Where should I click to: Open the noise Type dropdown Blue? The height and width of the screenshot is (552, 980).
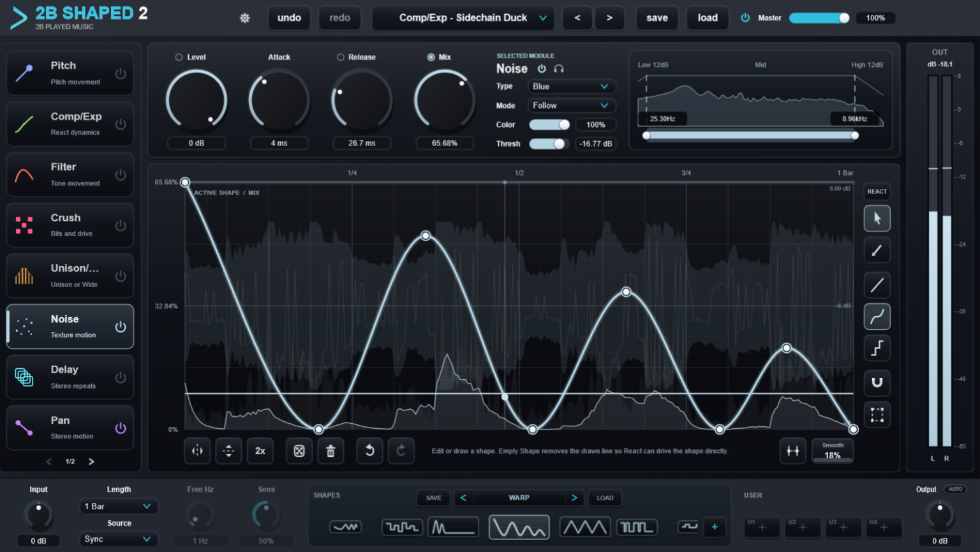[x=571, y=86]
